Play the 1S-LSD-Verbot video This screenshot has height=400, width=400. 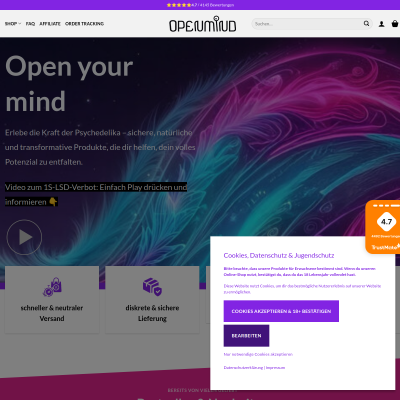tap(24, 237)
